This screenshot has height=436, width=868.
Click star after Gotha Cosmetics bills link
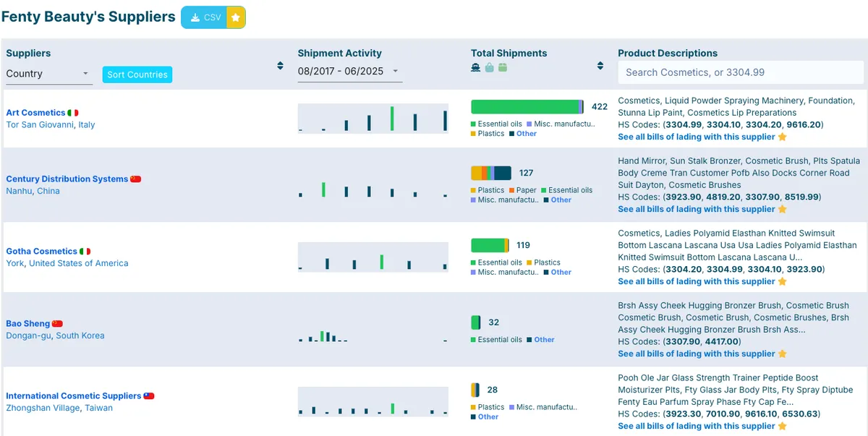(782, 281)
